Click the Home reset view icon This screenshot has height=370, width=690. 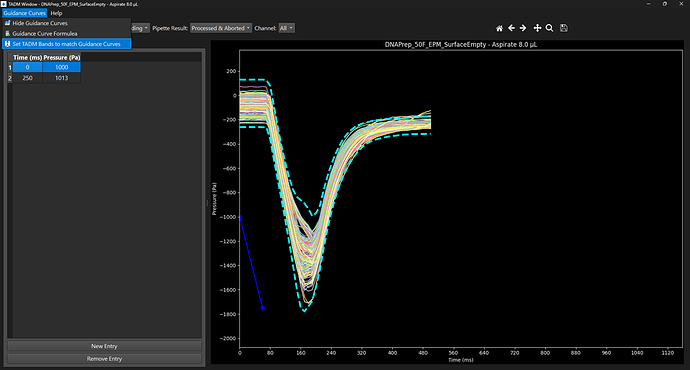pyautogui.click(x=499, y=28)
